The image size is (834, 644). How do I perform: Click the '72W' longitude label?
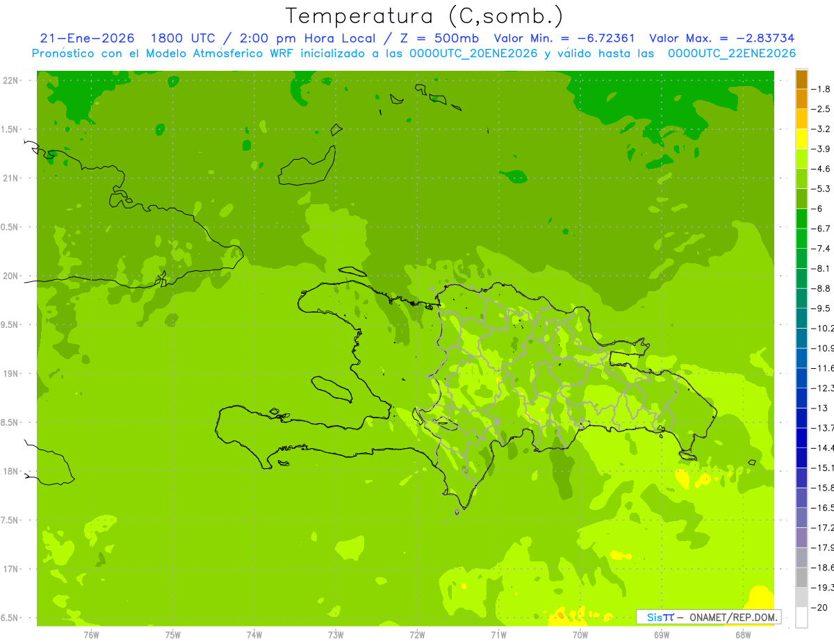coord(417,634)
